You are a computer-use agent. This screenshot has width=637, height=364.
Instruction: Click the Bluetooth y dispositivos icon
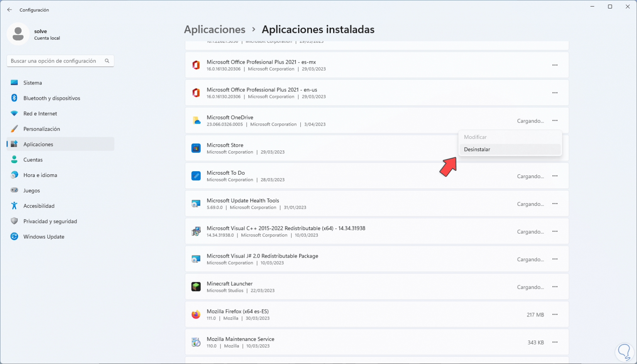pyautogui.click(x=14, y=98)
